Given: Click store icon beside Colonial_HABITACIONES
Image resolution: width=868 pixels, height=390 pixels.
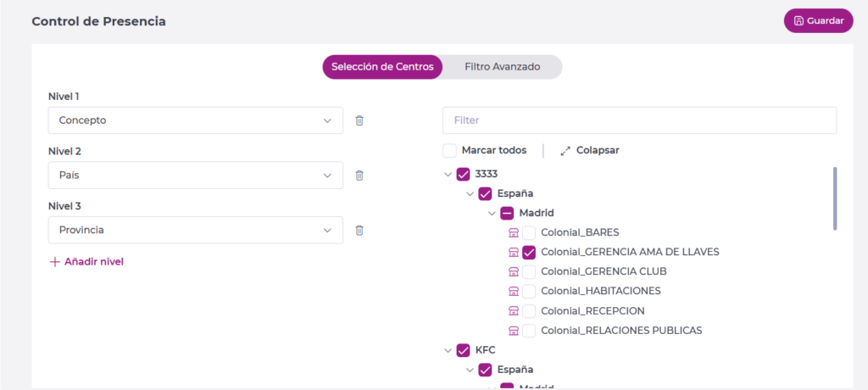Looking at the screenshot, I should (x=513, y=292).
